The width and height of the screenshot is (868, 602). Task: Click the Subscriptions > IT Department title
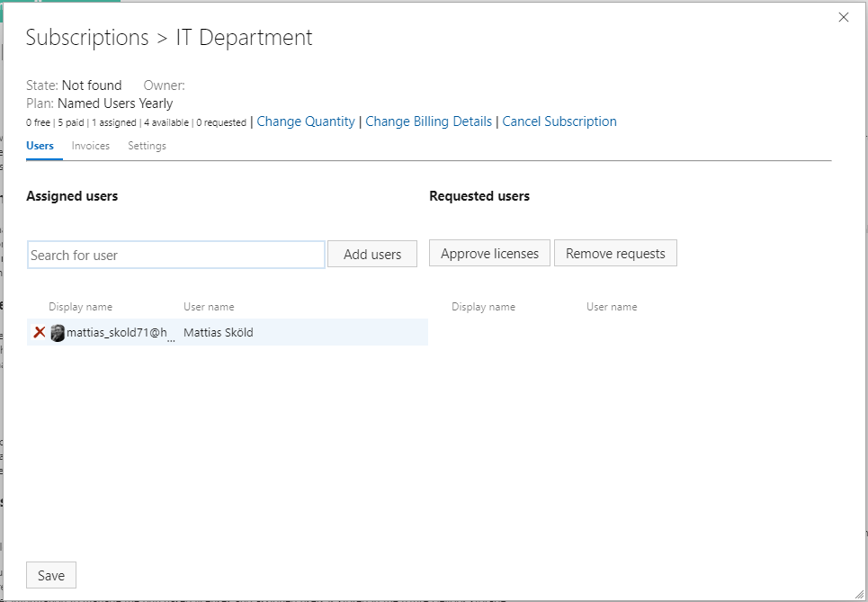[169, 38]
